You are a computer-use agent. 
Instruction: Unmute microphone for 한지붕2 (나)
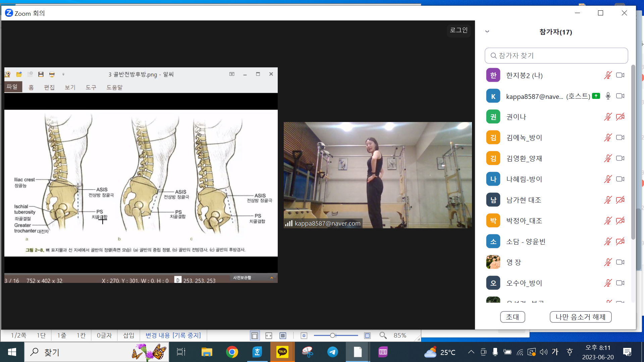(608, 75)
